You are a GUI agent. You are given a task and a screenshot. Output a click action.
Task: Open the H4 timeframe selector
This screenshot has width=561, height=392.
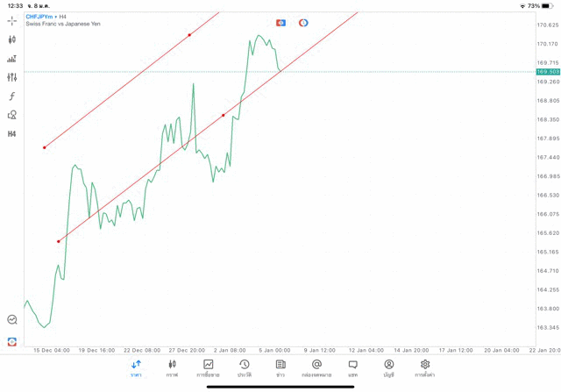click(12, 134)
